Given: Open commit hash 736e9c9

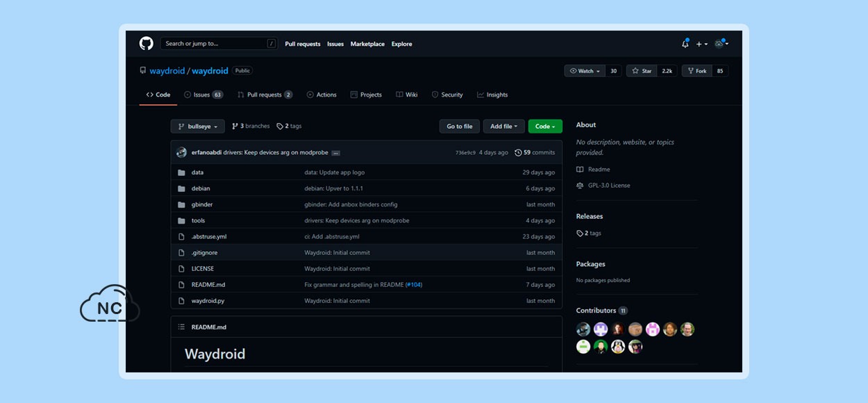Looking at the screenshot, I should point(465,153).
